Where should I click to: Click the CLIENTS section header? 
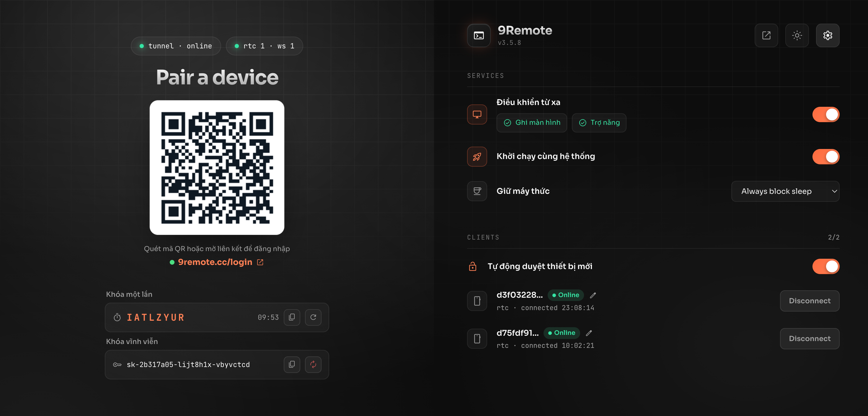pos(483,238)
